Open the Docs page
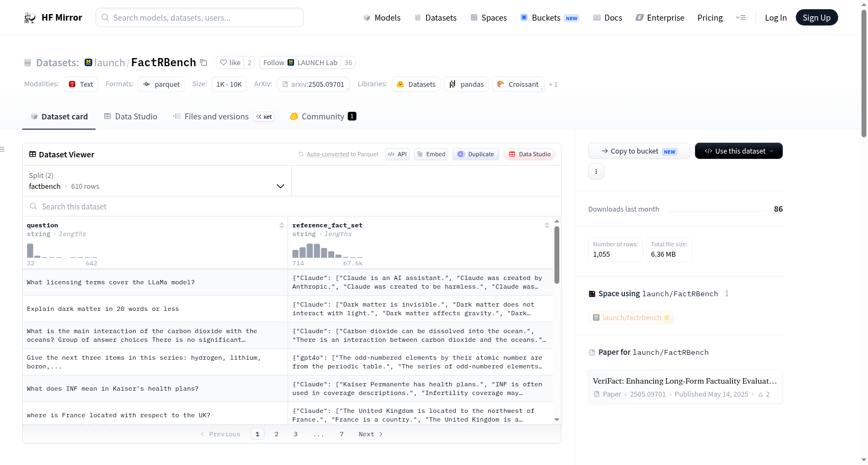Screen dimensions: 868x465 (608, 17)
